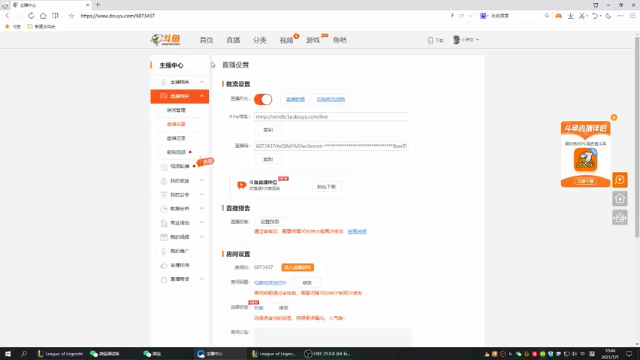Collapse the 主播相关 sidebar section chevron
The width and height of the screenshot is (640, 360).
(202, 82)
